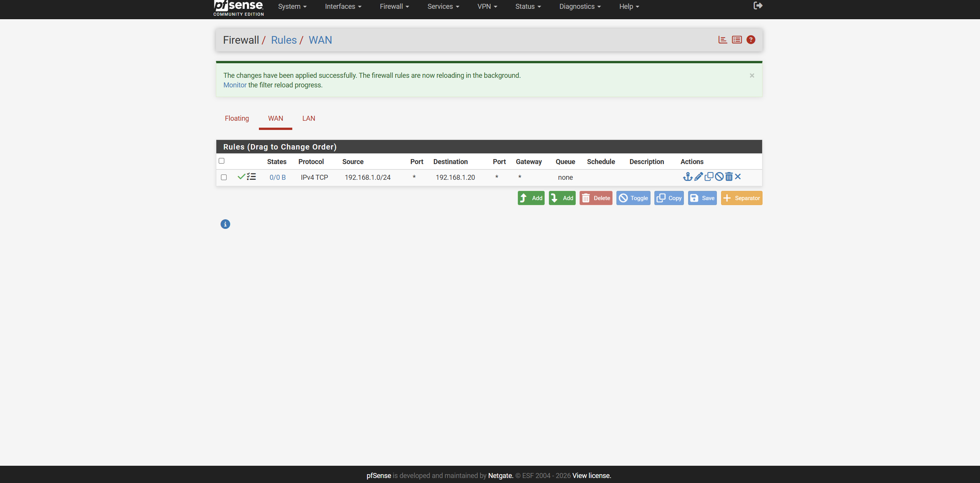Switch to the LAN rules tab

(x=309, y=118)
